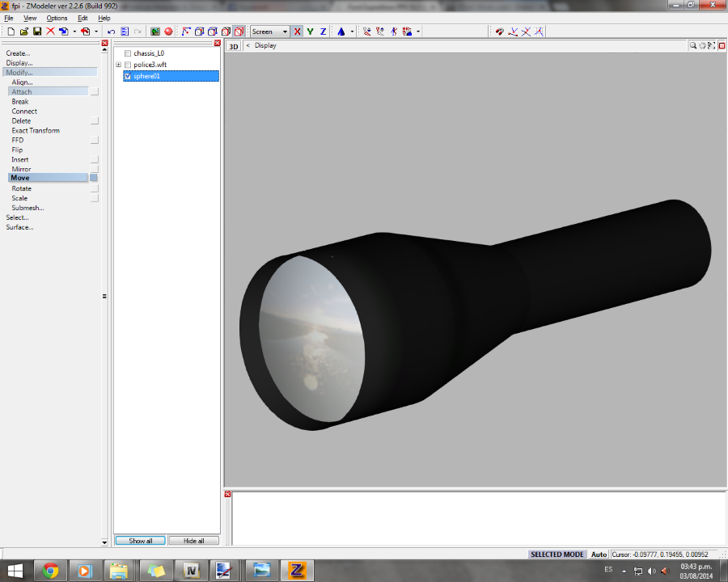Screen dimensions: 728x582
Task: Click the Undo arrow icon
Action: [x=112, y=32]
